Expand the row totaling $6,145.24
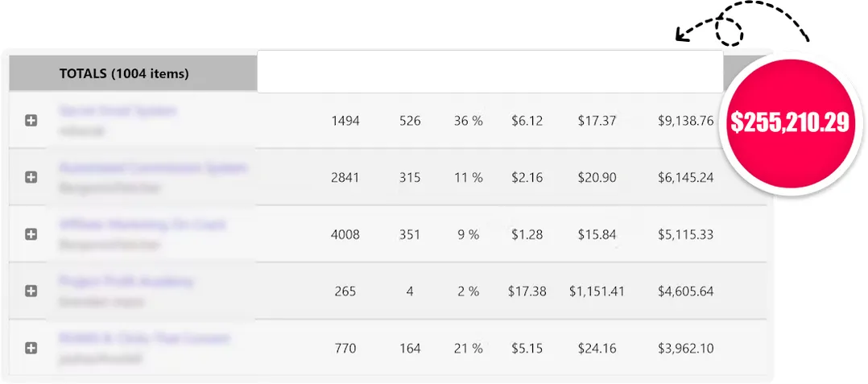 (31, 177)
